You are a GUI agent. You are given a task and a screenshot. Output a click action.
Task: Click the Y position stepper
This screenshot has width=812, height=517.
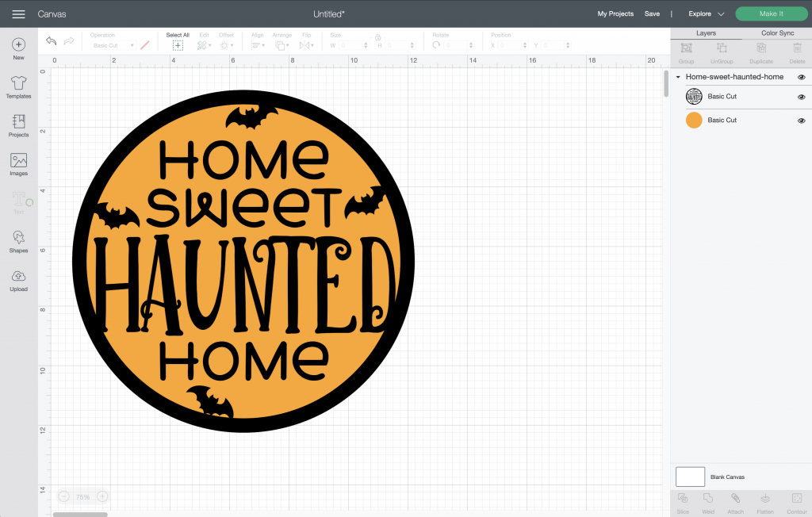click(x=568, y=45)
